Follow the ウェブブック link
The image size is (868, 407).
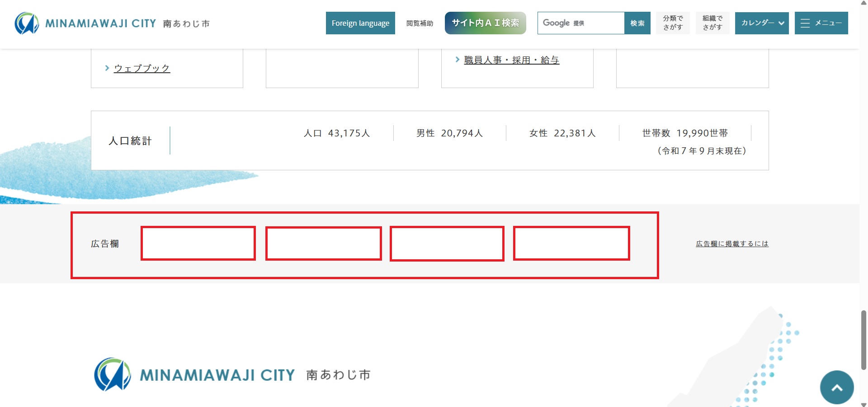142,68
